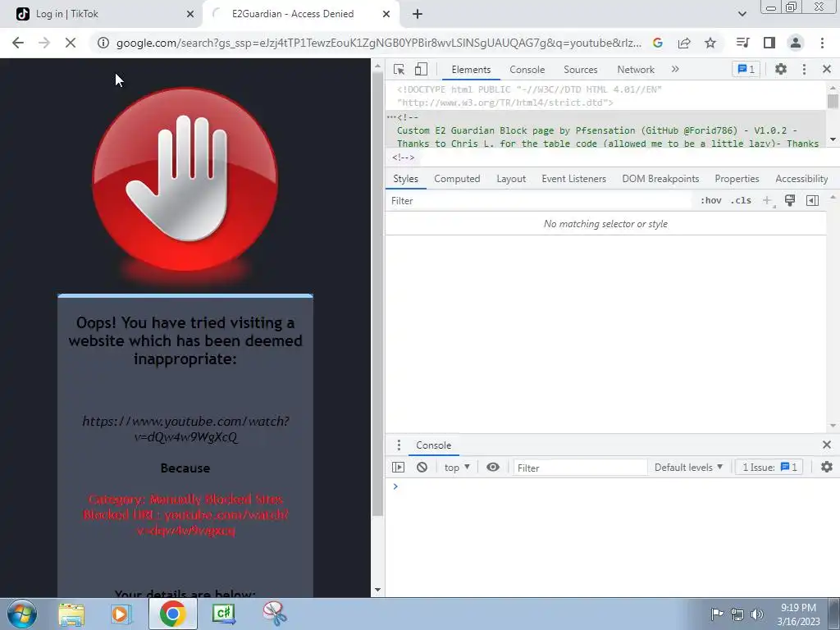Image resolution: width=840 pixels, height=630 pixels.
Task: Add a new style rule
Action: pos(768,200)
